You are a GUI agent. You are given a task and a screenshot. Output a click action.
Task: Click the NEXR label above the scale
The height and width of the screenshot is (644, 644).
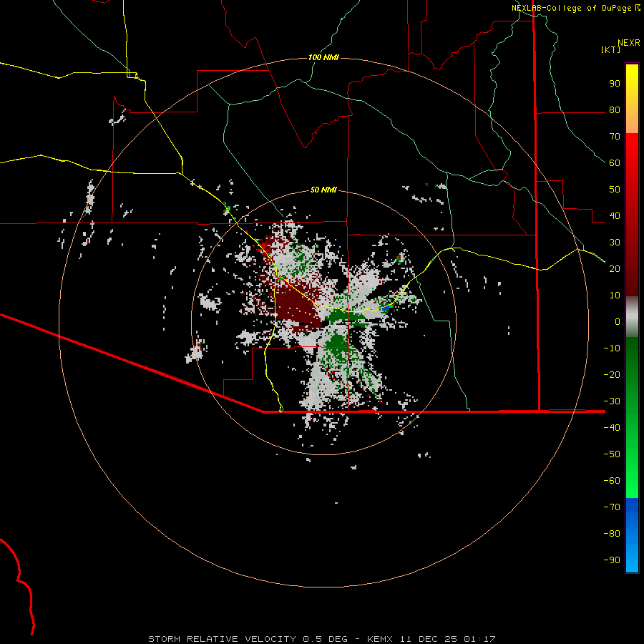629,43
